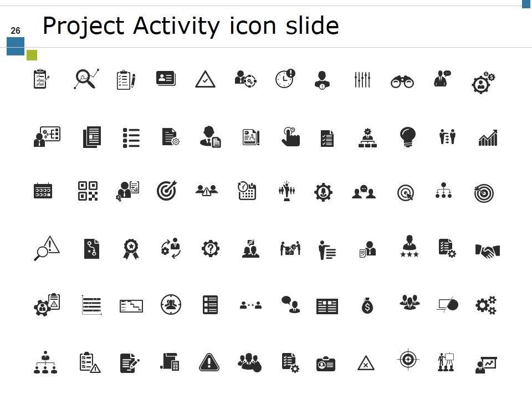This screenshot has width=532, height=399.
Task: Click the bulleted list icon
Action: pyautogui.click(x=131, y=138)
